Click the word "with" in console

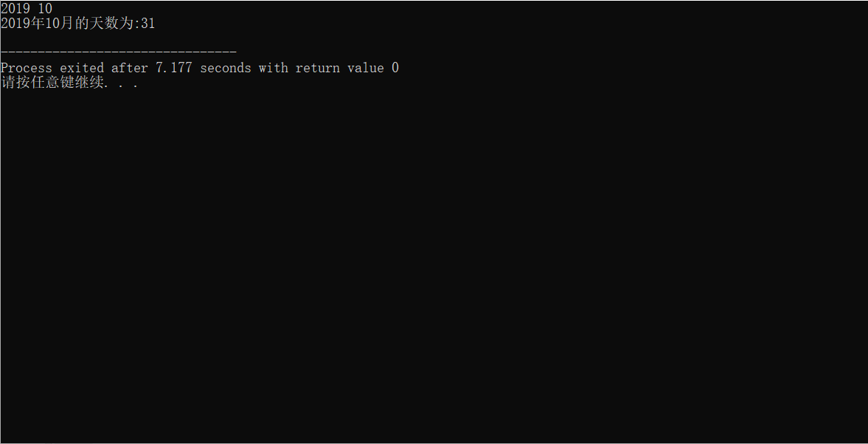click(x=274, y=68)
